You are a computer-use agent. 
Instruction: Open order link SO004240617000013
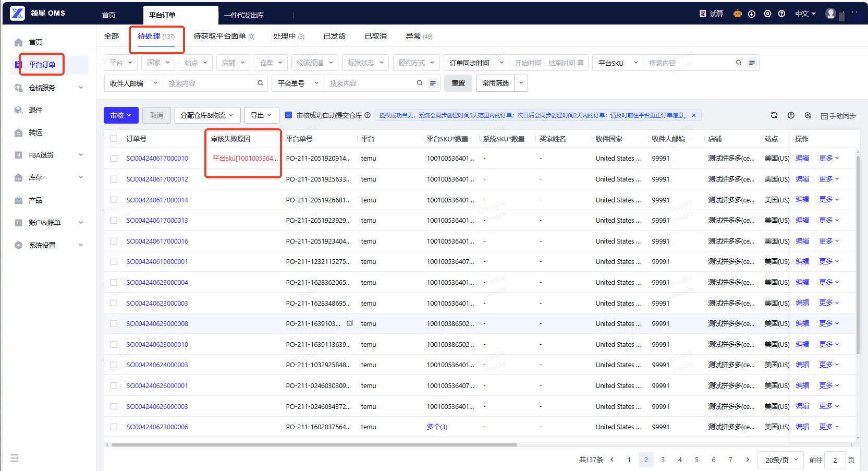157,220
